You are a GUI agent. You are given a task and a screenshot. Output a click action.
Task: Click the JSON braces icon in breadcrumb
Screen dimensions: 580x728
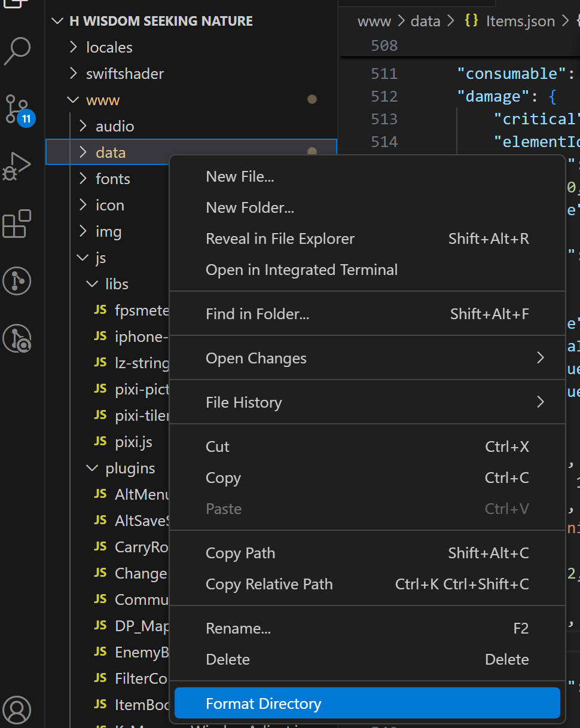(471, 21)
